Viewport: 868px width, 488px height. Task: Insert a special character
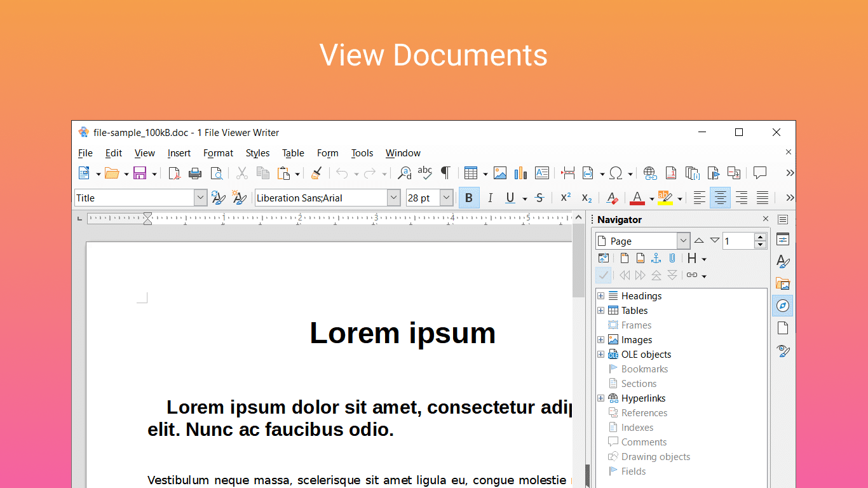pos(616,173)
